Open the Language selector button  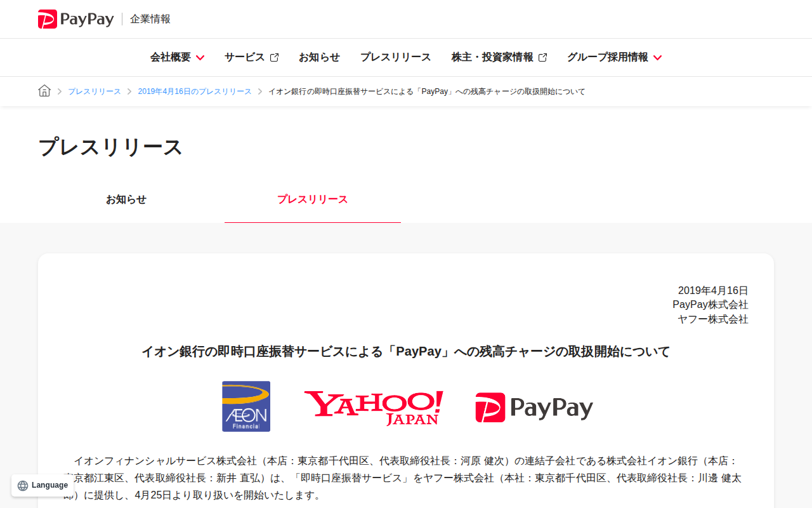tap(42, 485)
